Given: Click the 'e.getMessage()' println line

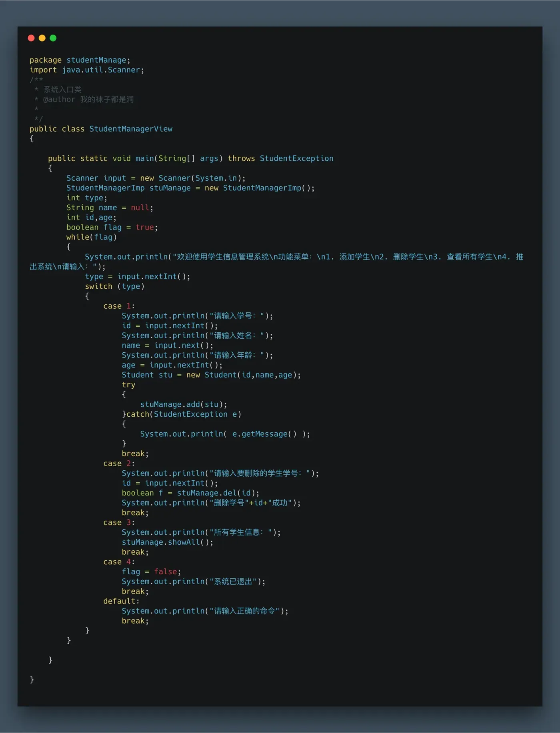Looking at the screenshot, I should coord(225,434).
